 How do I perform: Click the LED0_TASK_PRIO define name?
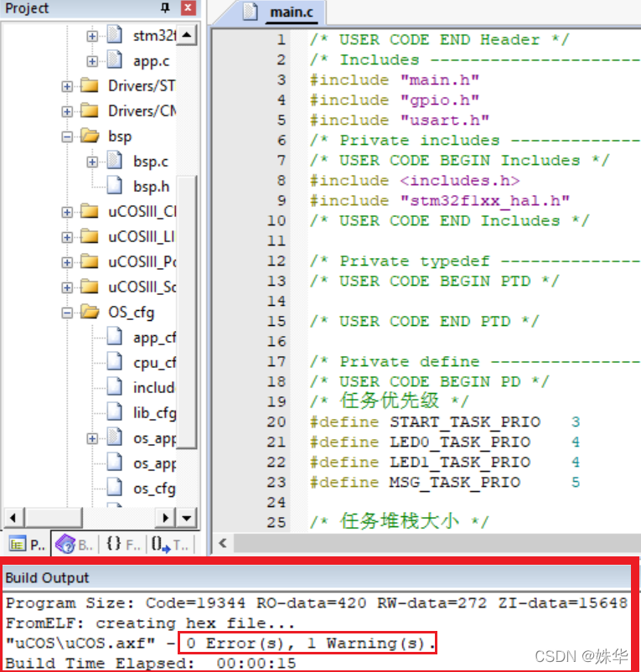tap(460, 442)
